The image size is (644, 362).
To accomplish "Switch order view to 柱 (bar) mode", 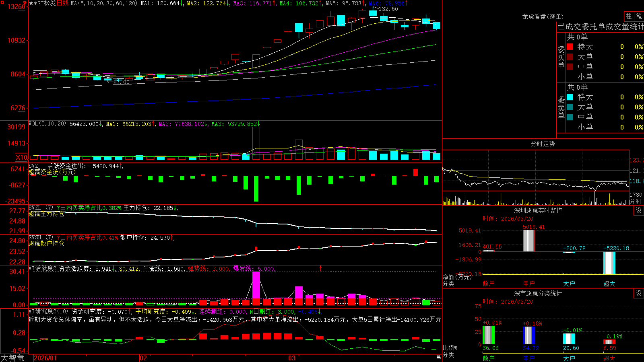I will click(x=629, y=16).
